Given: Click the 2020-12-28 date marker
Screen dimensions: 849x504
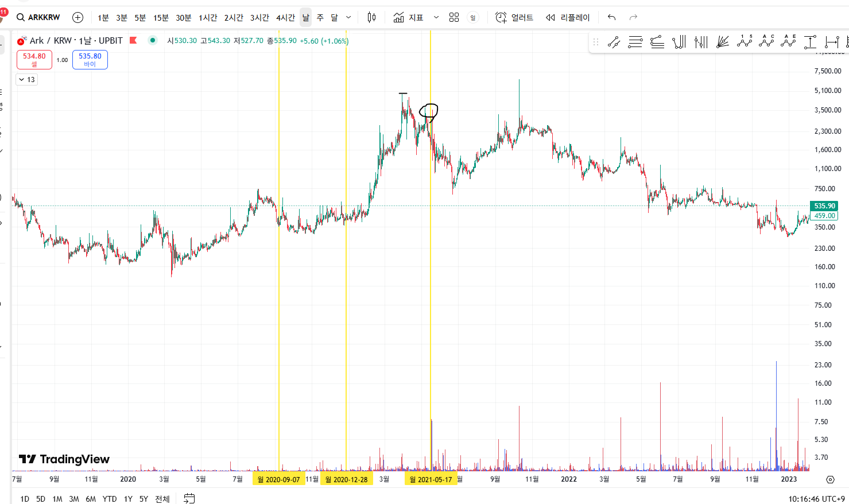Looking at the screenshot, I should 347,479.
